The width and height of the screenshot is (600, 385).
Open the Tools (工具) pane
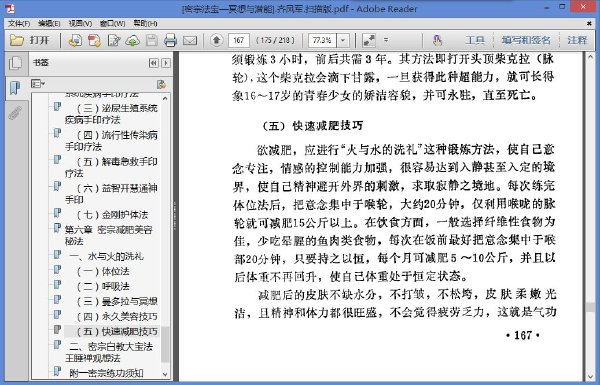coord(475,40)
